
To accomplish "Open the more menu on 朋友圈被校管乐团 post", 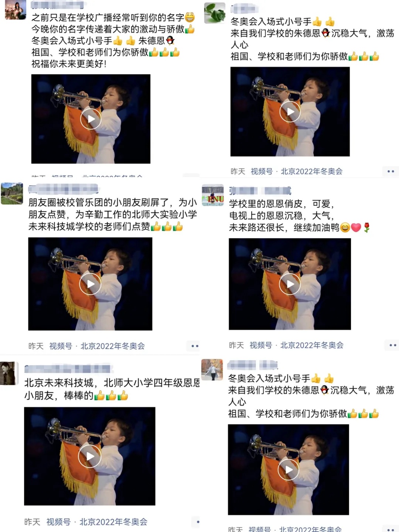I will [x=195, y=346].
